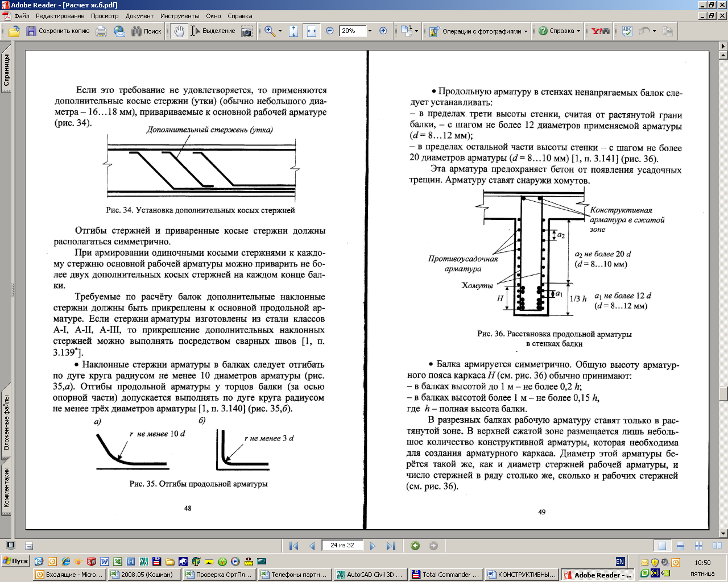Screen dimensions: 728x582
Task: Click full screen icon in status bar
Action: (x=10, y=546)
